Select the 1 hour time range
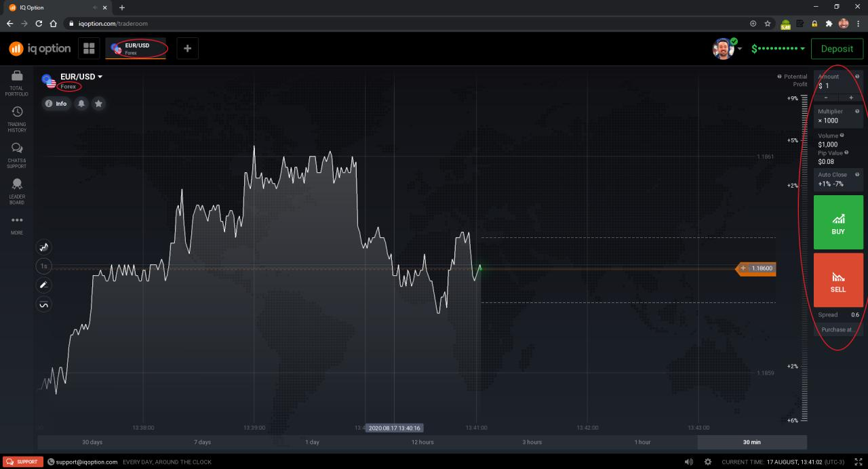The image size is (868, 469). [642, 442]
